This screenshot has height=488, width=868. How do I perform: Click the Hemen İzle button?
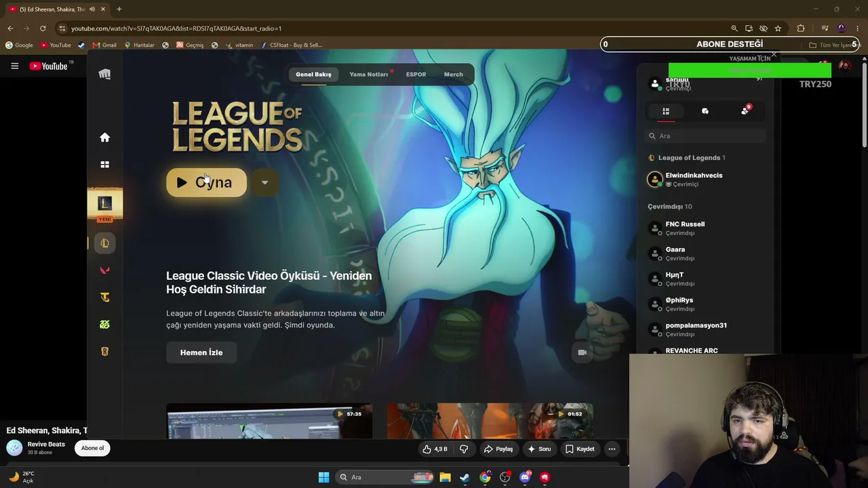point(201,352)
